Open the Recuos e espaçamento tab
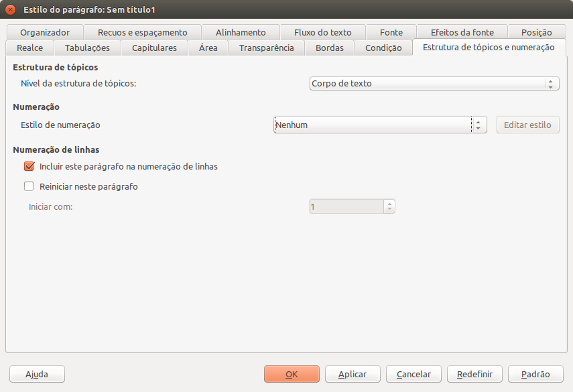This screenshot has height=392, width=573. (x=143, y=33)
